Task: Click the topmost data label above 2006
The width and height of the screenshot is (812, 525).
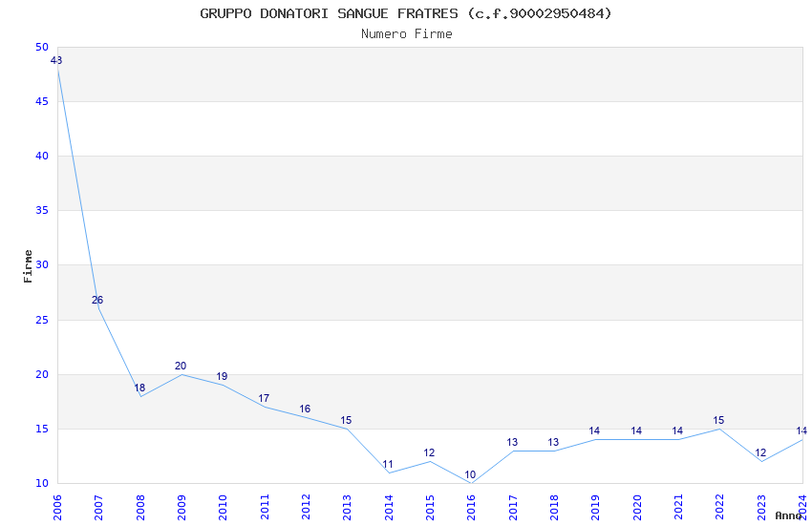Action: click(x=56, y=60)
